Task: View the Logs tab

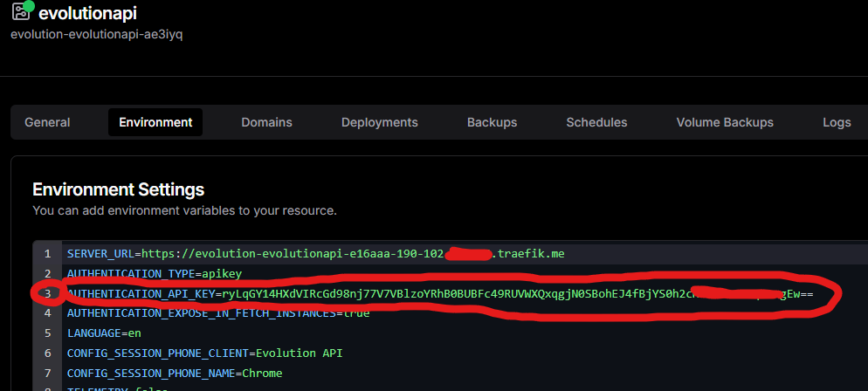Action: click(x=837, y=122)
